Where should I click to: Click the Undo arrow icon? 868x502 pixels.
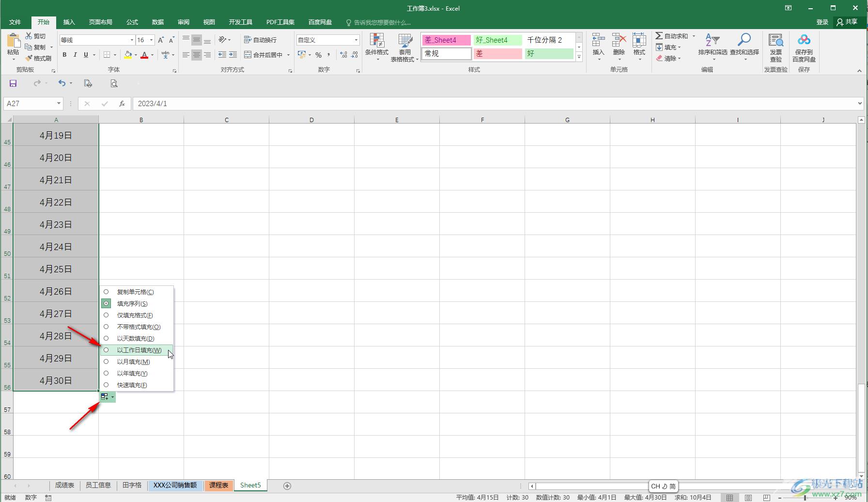(62, 83)
